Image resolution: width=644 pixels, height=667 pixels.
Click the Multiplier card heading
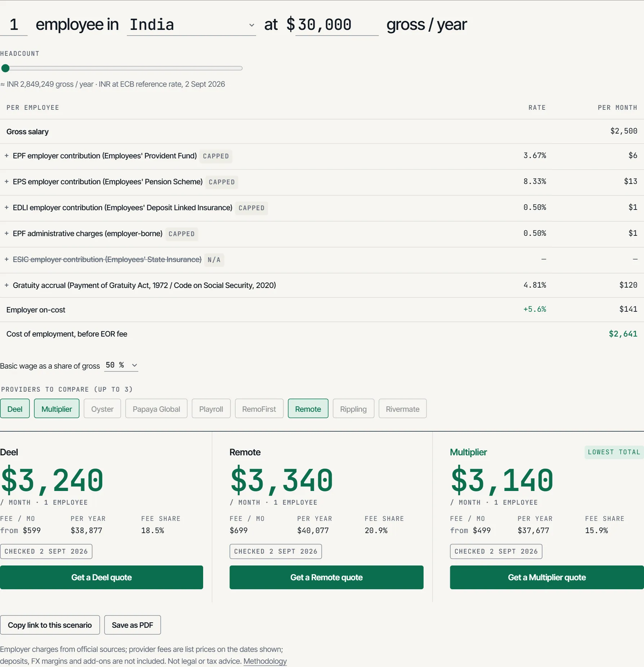pyautogui.click(x=468, y=452)
